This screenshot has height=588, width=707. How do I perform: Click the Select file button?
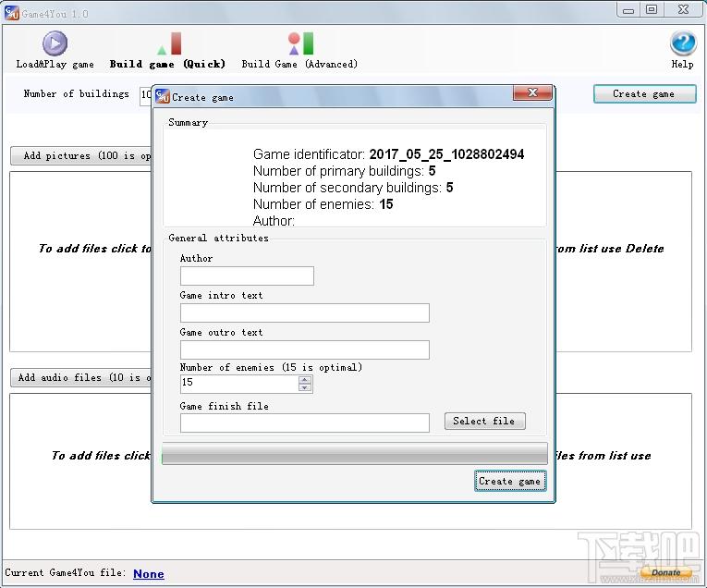tap(484, 422)
